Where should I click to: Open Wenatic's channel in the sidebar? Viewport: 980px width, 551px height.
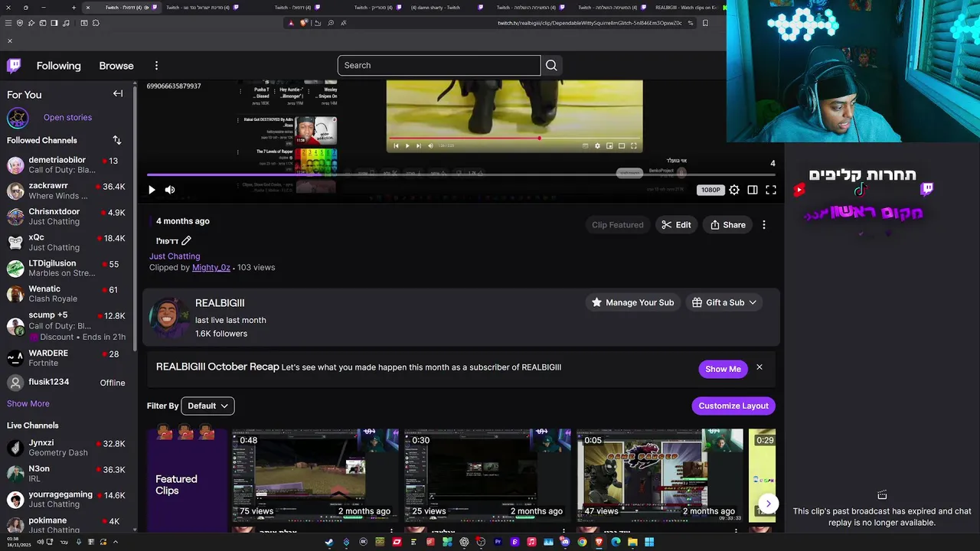coord(67,294)
